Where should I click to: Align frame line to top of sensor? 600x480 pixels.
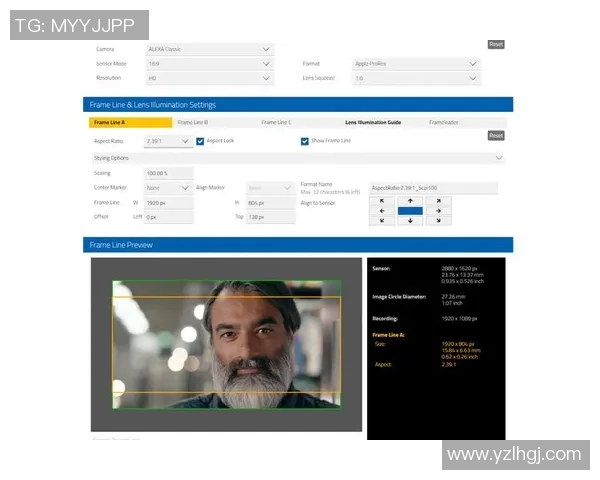click(410, 201)
